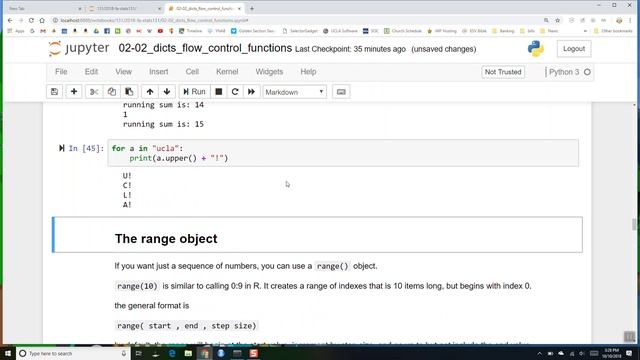Open the volume control in system tray

pyautogui.click(x=581, y=353)
